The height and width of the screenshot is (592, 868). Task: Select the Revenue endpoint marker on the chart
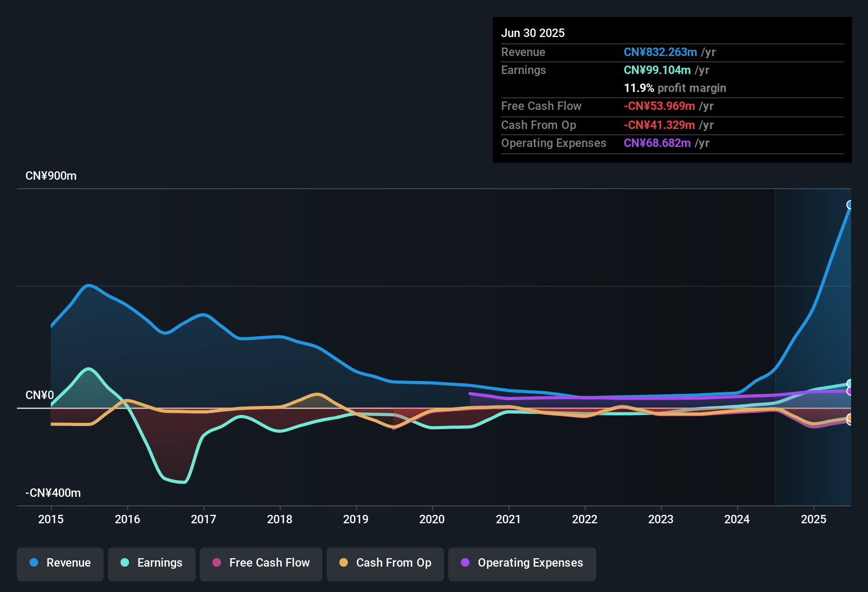click(x=850, y=205)
